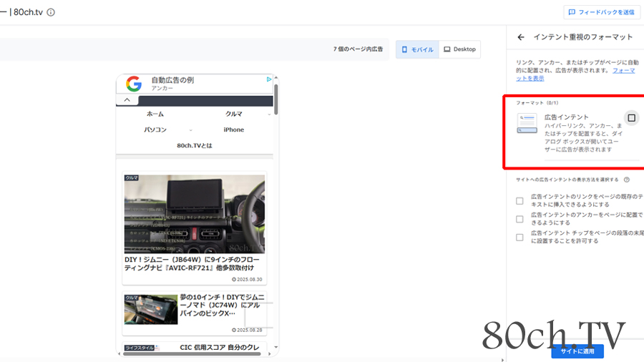The width and height of the screenshot is (644, 362).
Task: Click the preview horizontal scrollbar thumb
Action: tap(192, 353)
